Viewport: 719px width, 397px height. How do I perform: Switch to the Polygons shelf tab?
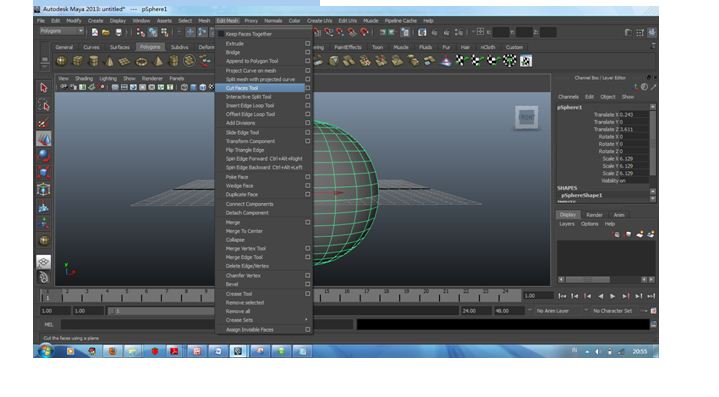[150, 47]
